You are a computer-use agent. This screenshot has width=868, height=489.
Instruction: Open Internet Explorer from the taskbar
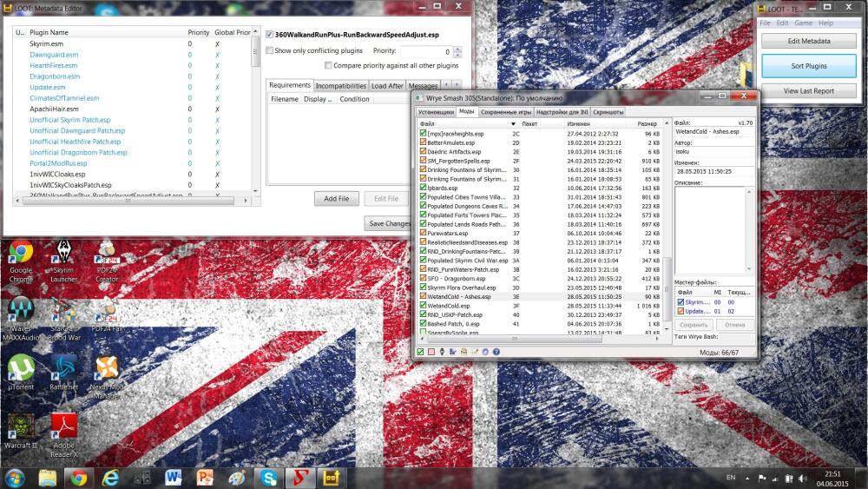[x=110, y=478]
